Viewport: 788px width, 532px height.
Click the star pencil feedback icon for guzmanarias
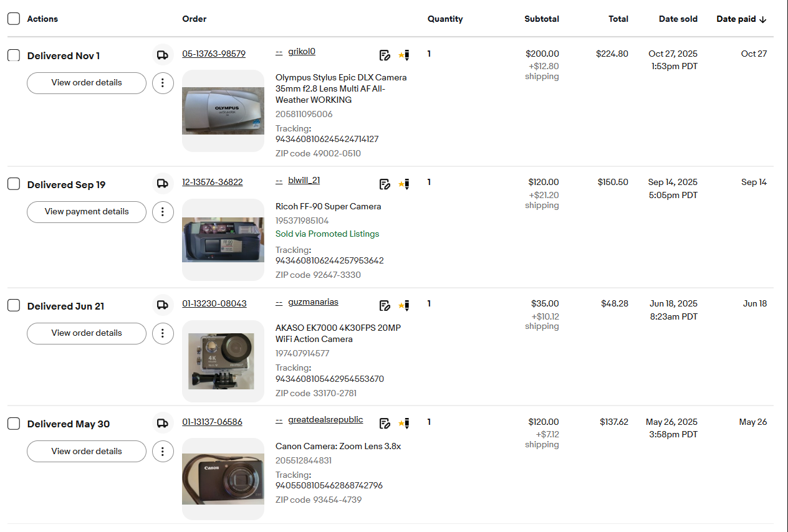pos(404,305)
